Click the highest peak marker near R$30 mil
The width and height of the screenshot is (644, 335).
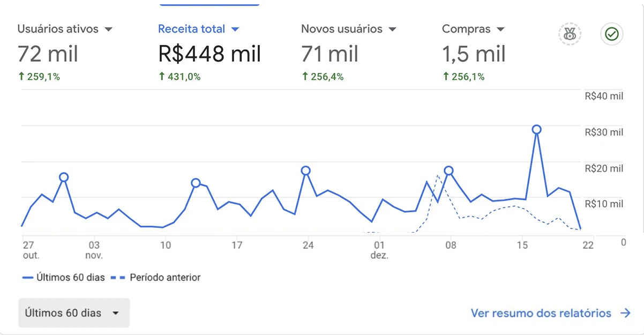[x=536, y=129]
